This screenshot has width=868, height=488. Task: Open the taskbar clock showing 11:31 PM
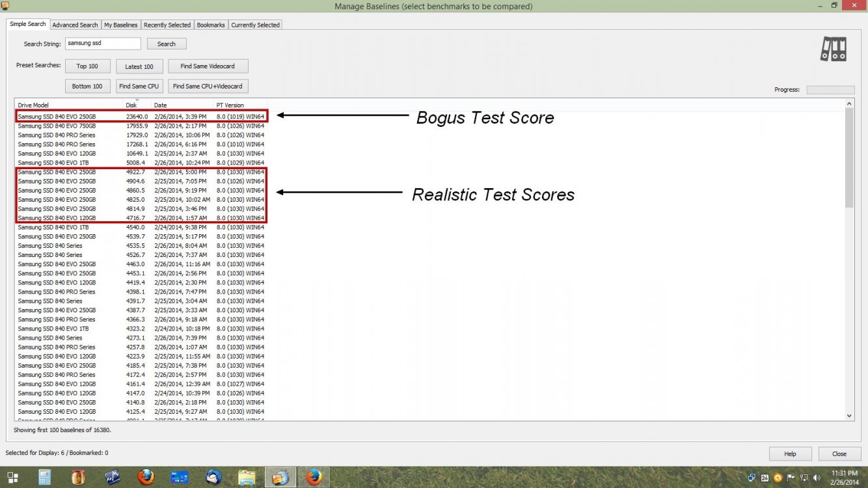pyautogui.click(x=844, y=477)
